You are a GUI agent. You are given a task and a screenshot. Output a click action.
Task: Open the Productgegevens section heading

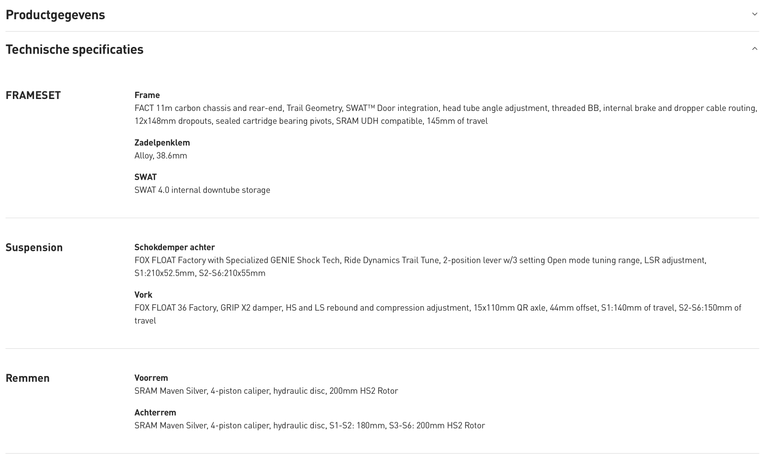coord(55,15)
